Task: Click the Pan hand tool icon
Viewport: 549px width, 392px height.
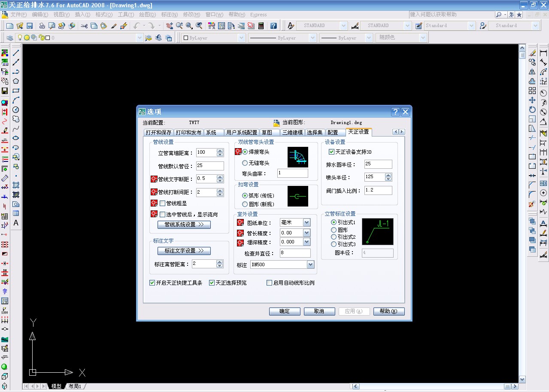Action: click(x=170, y=26)
